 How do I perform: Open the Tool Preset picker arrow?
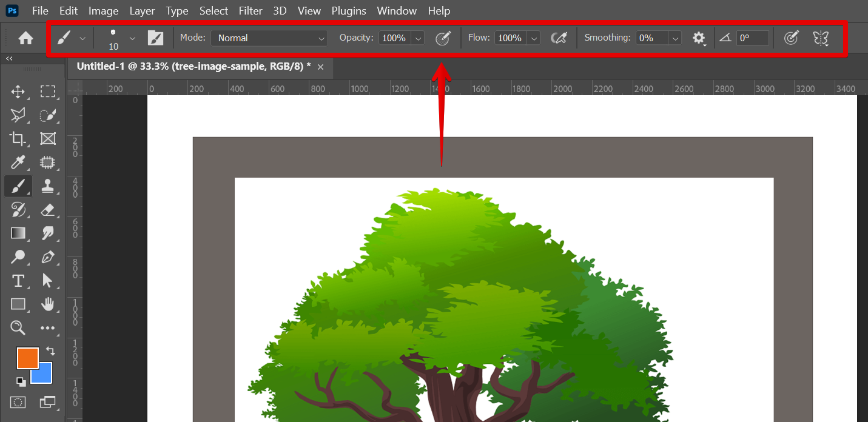(x=83, y=38)
